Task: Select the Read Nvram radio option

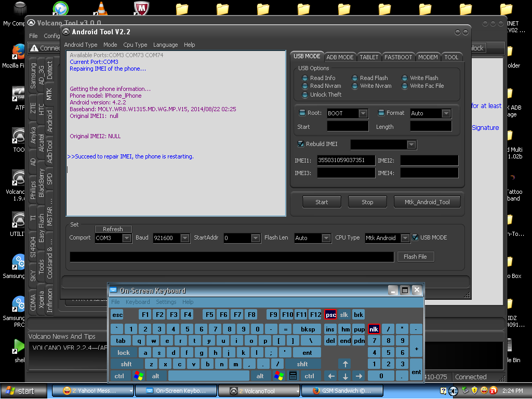Action: (304, 86)
